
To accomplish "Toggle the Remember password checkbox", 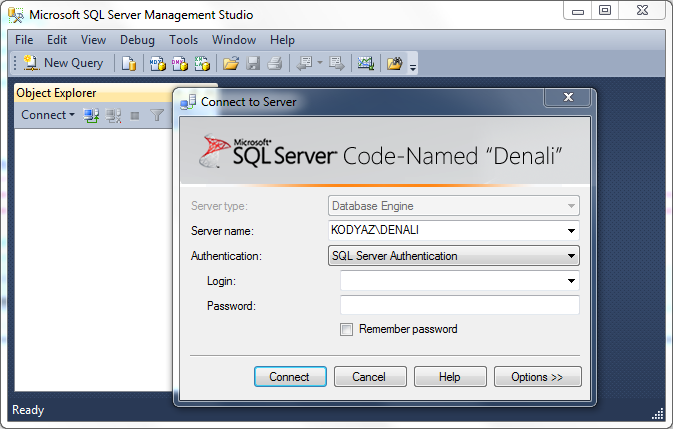I will [346, 329].
